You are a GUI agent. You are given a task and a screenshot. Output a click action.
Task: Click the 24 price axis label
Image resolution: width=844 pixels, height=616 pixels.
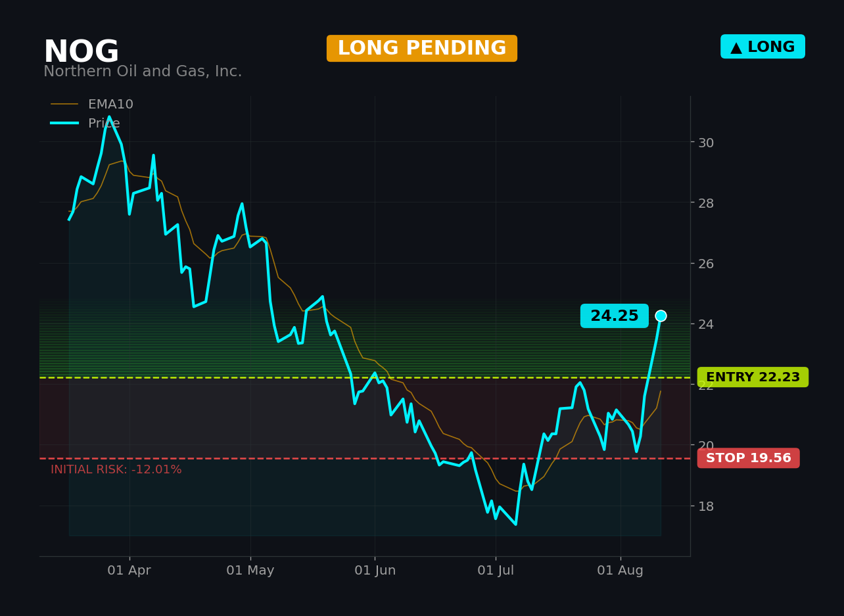pos(706,324)
